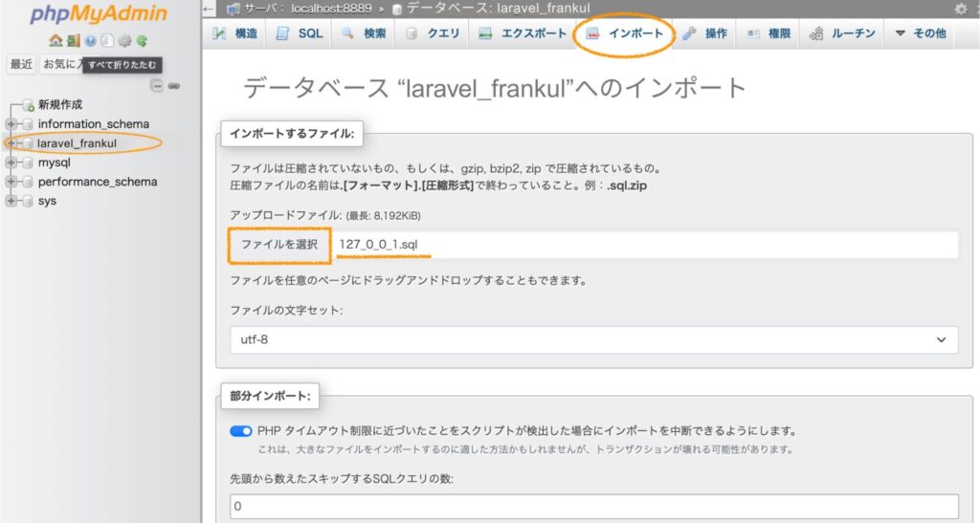Viewport: 980px width, 523px height.
Task: Expand the performance_schema database node
Action: [x=11, y=183]
